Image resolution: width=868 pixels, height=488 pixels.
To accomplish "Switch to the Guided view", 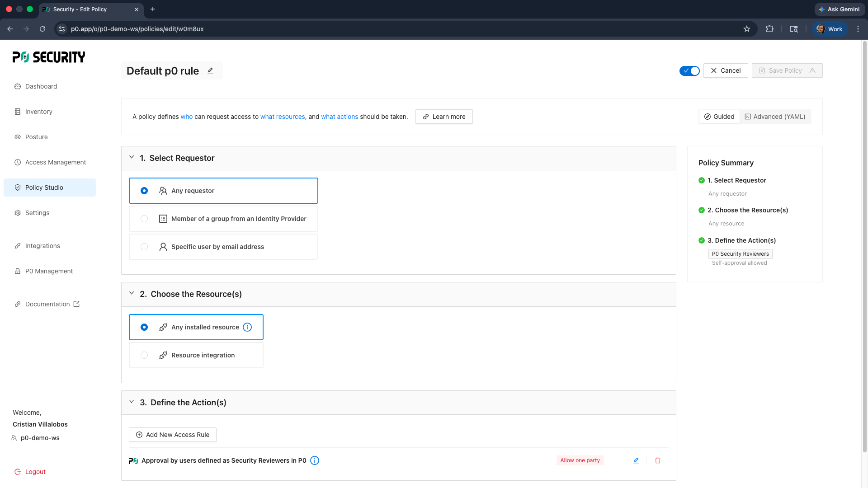I will click(719, 117).
